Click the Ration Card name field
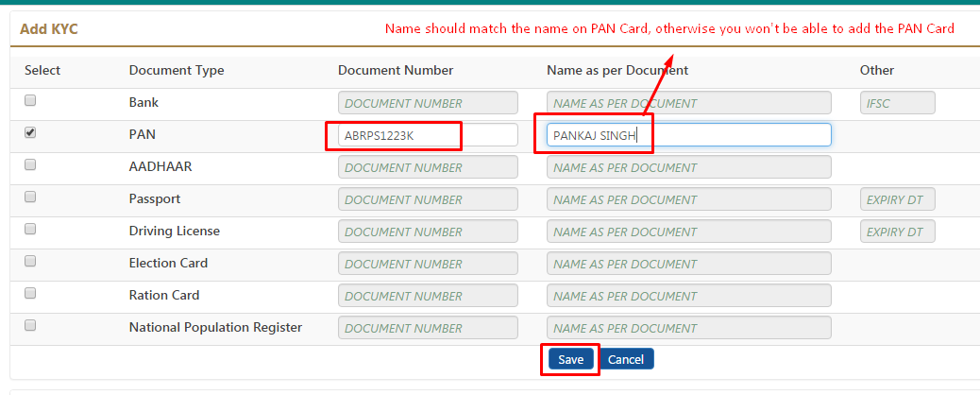Viewport: 980px width, 395px height. pyautogui.click(x=689, y=296)
